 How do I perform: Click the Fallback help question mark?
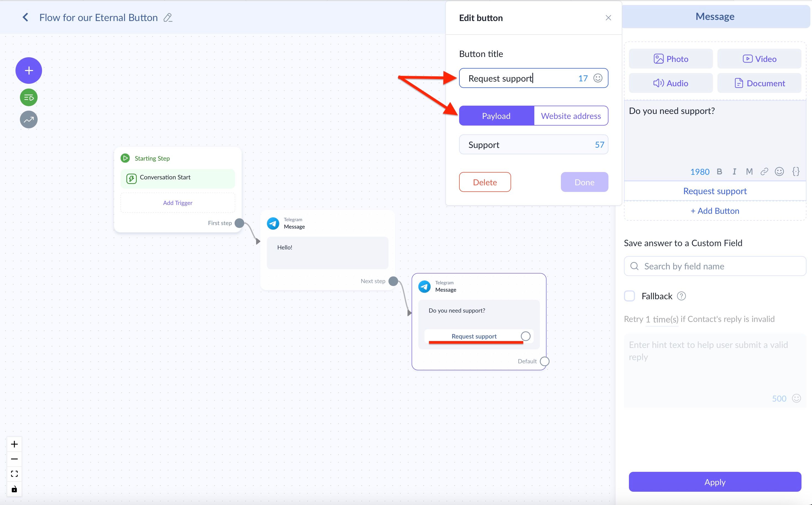coord(681,296)
